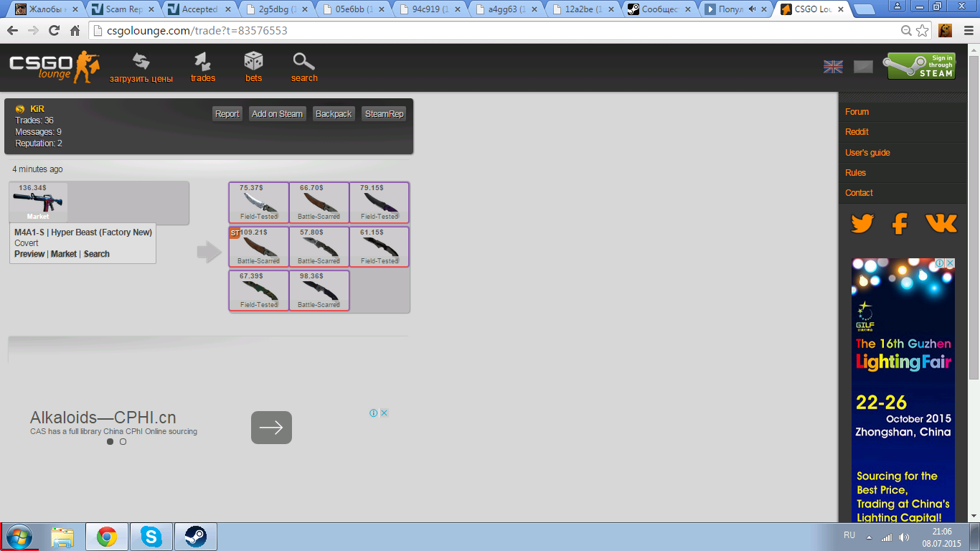Click the mail envelope icon
Image resolution: width=980 pixels, height=551 pixels.
click(863, 67)
